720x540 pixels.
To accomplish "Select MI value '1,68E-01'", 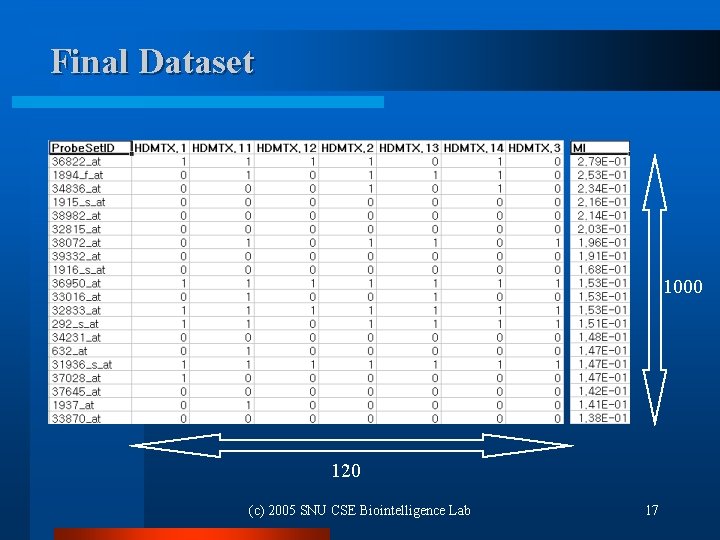I will coord(600,270).
